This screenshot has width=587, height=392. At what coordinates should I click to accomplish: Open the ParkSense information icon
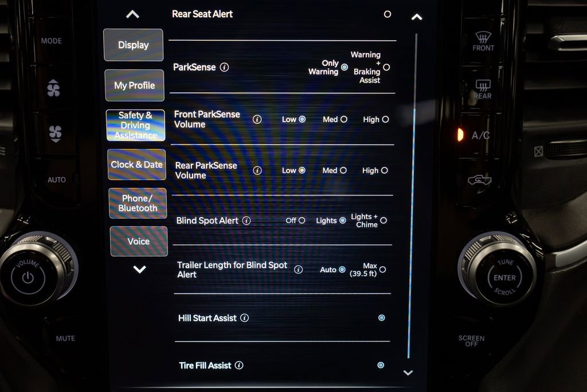(x=224, y=67)
